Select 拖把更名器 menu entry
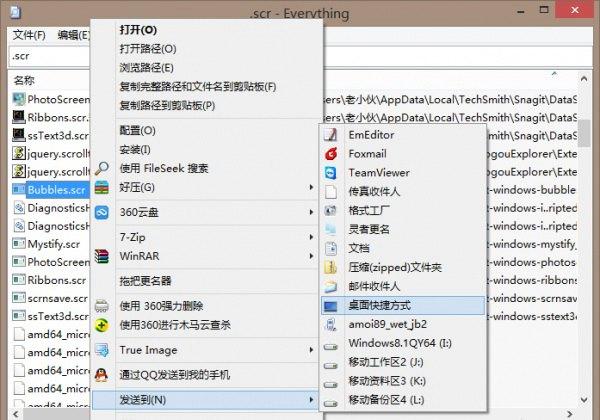 pyautogui.click(x=145, y=281)
